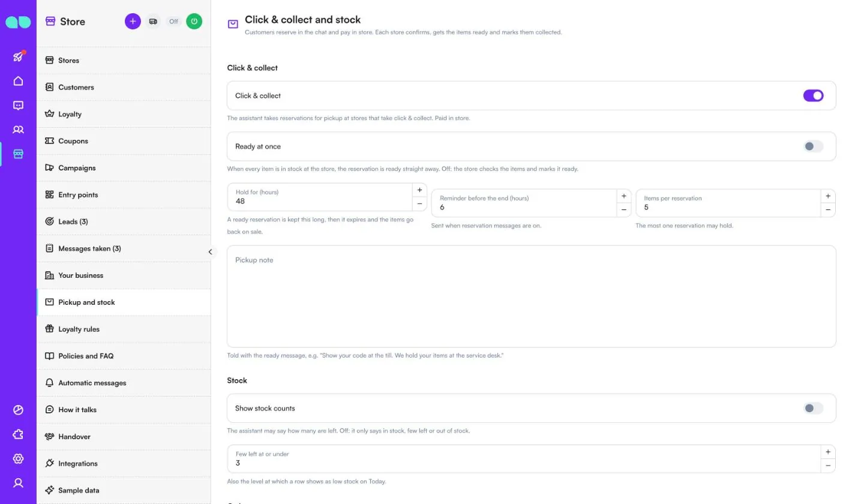Decrease the Hold for hours value
Viewport: 852px width, 504px height.
click(x=419, y=204)
